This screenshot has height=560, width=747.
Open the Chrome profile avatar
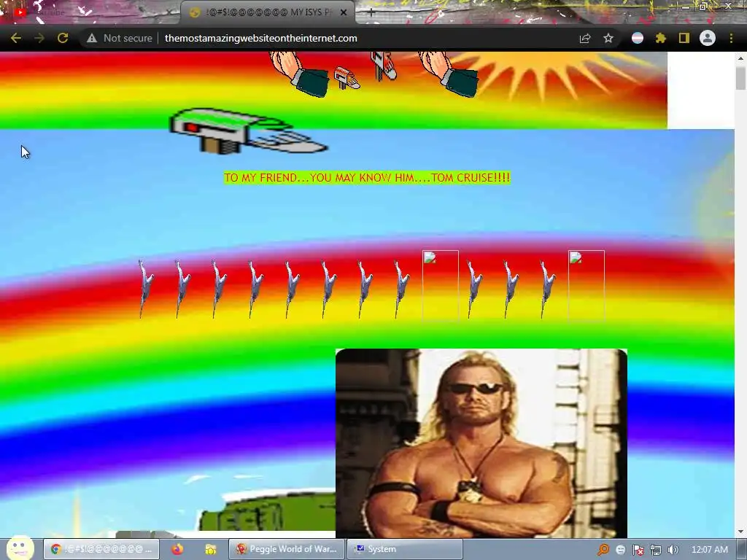tap(708, 38)
